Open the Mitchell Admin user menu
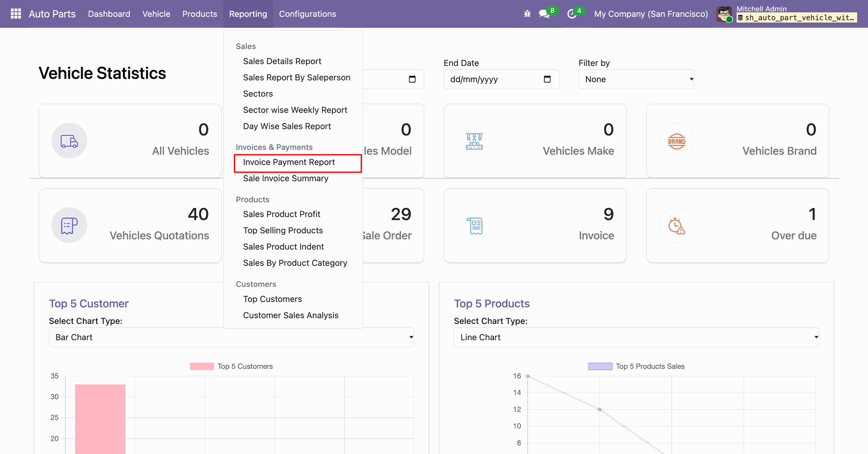Image resolution: width=868 pixels, height=454 pixels. (x=787, y=14)
